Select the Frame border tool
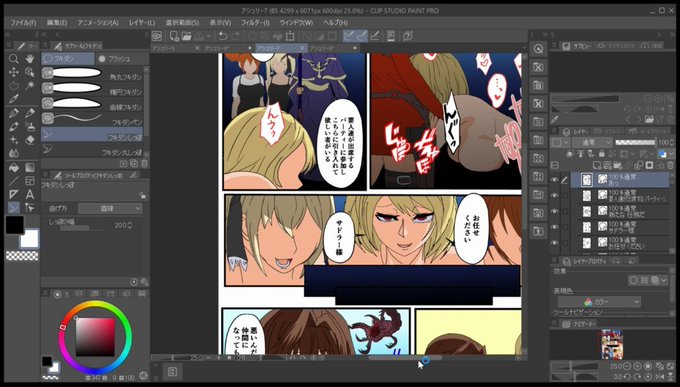 coord(29,181)
